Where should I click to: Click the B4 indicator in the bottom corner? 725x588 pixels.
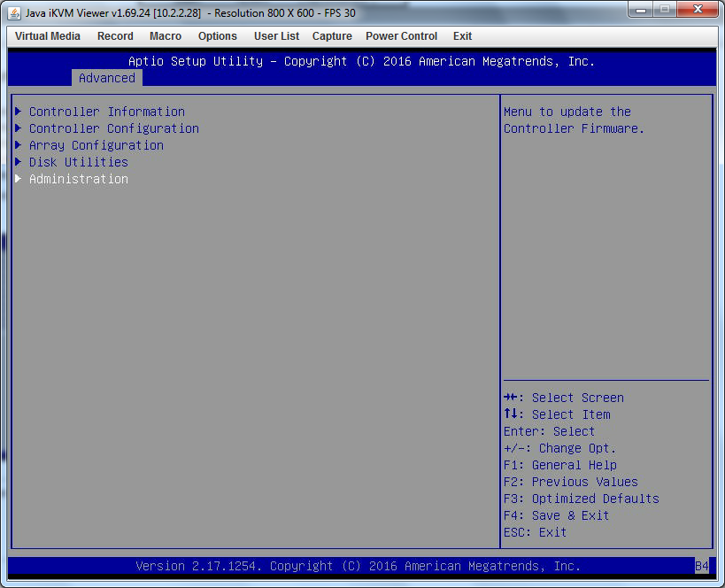[x=701, y=566]
